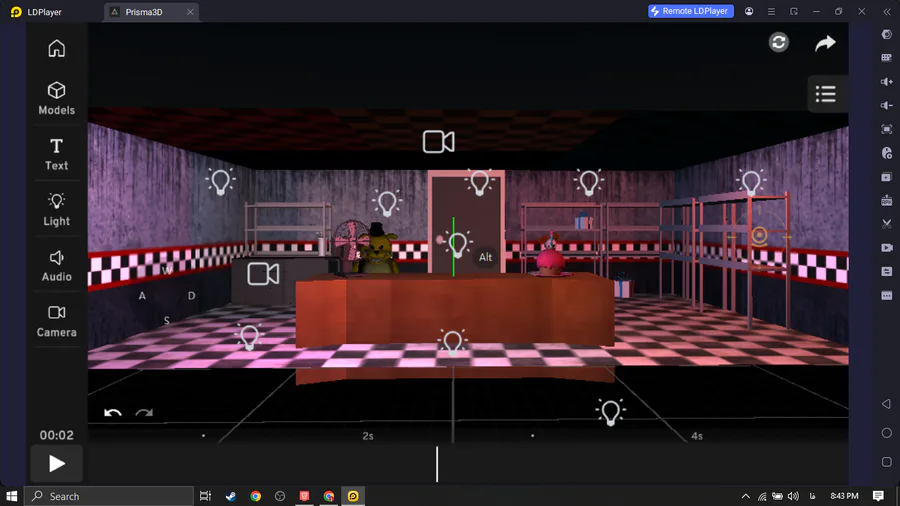
Task: Click the share arrow icon
Action: click(825, 43)
